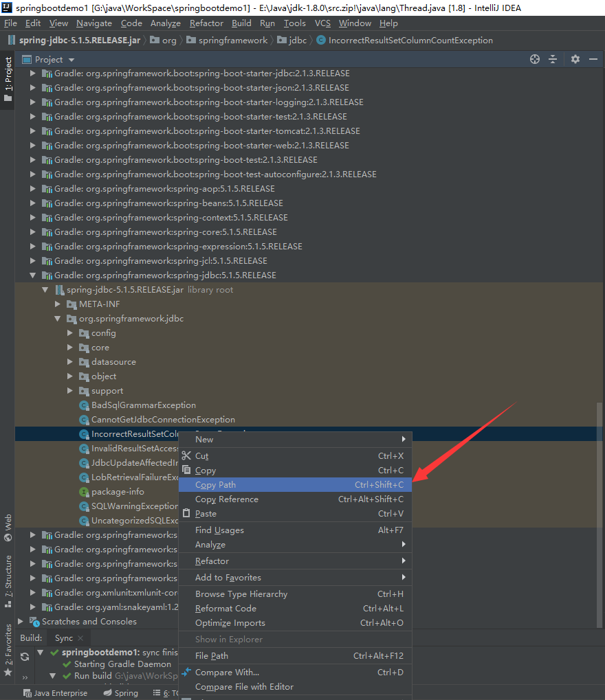Expand the datasource package
The width and height of the screenshot is (605, 700).
70,362
